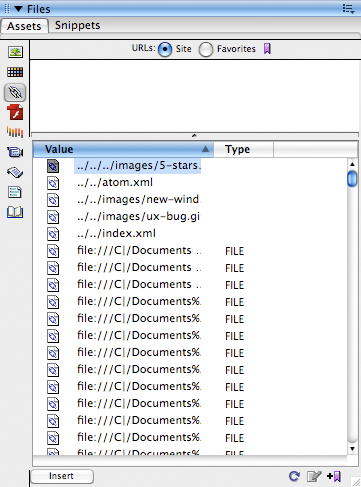Show the Library asset category
Image resolution: width=361 pixels, height=487 pixels.
point(15,212)
